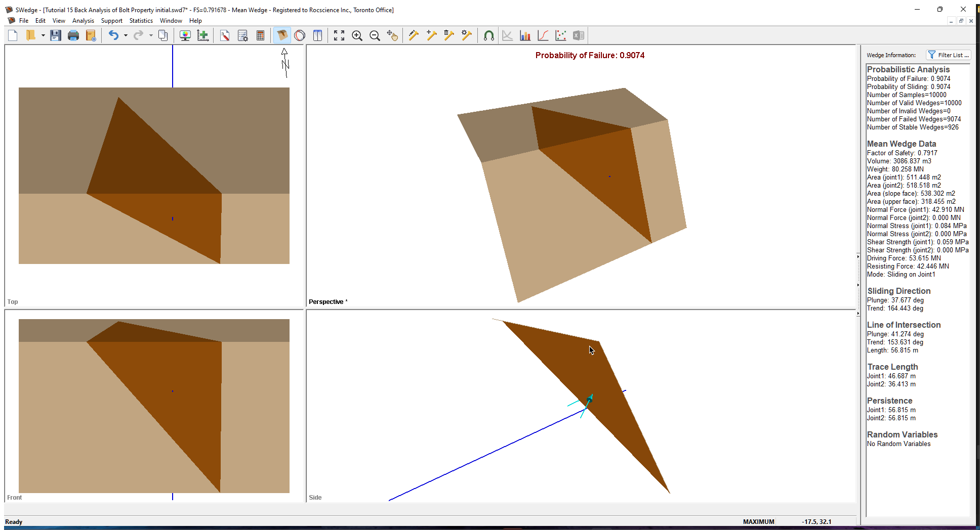Open the report generator icon after Print

point(91,35)
